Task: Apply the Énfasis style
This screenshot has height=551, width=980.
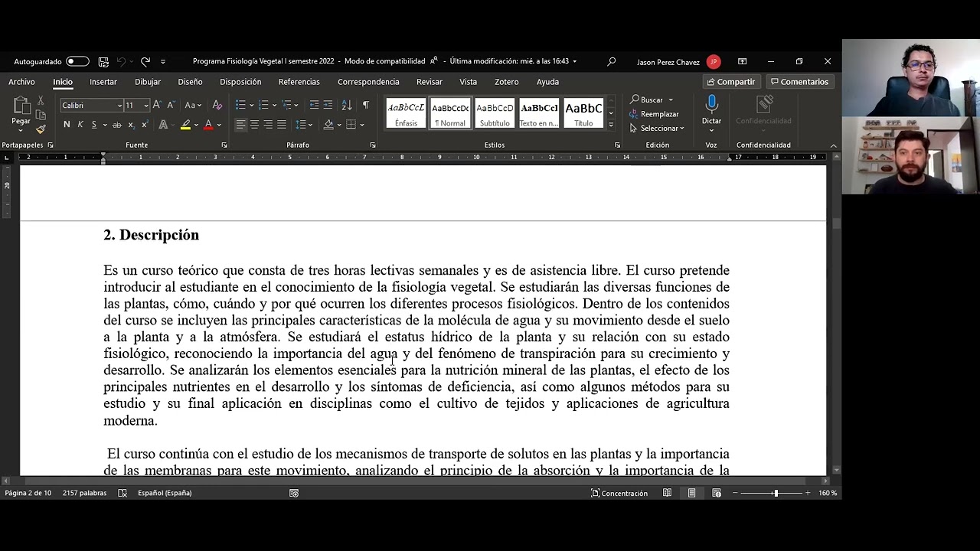Action: pos(406,113)
